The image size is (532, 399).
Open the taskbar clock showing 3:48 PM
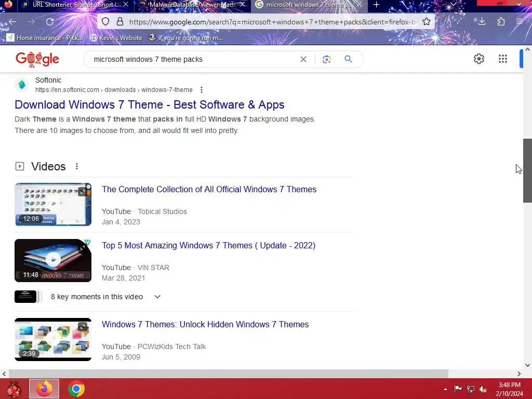(509, 389)
